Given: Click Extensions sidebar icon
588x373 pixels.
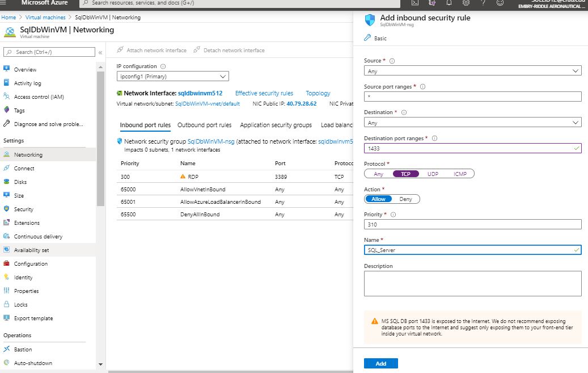Looking at the screenshot, I should 6,223.
